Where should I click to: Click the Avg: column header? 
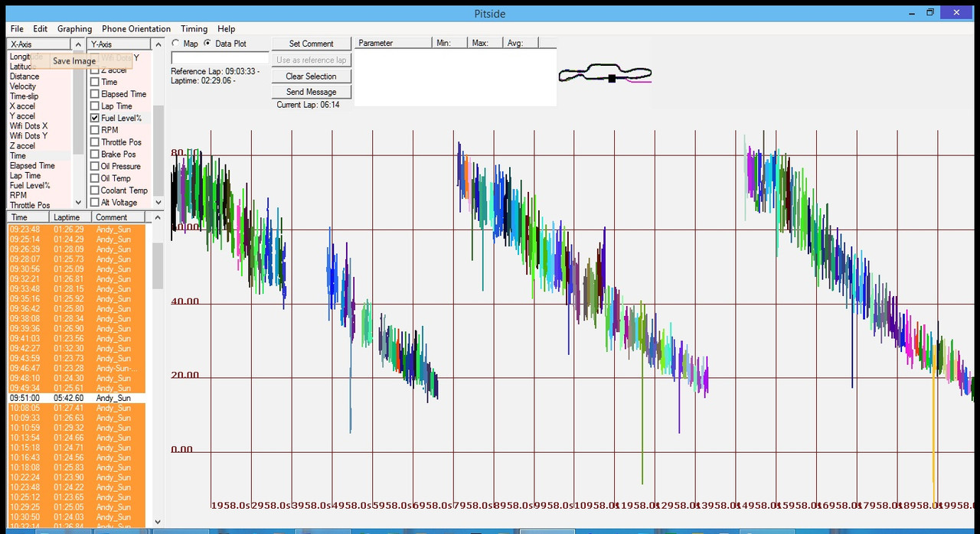point(521,43)
